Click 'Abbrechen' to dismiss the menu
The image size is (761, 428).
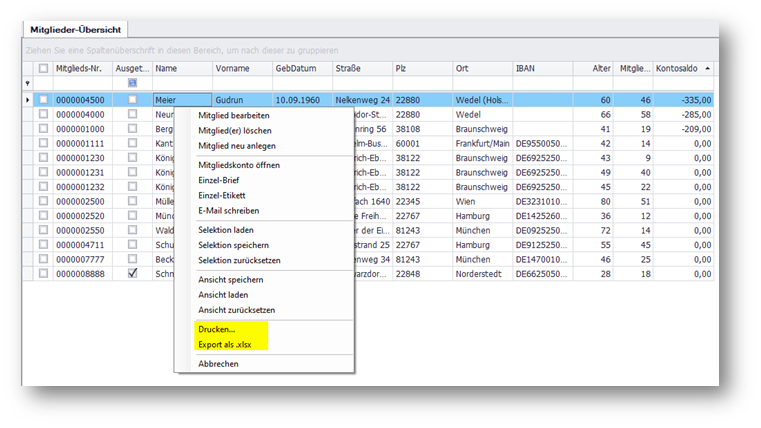coord(218,364)
